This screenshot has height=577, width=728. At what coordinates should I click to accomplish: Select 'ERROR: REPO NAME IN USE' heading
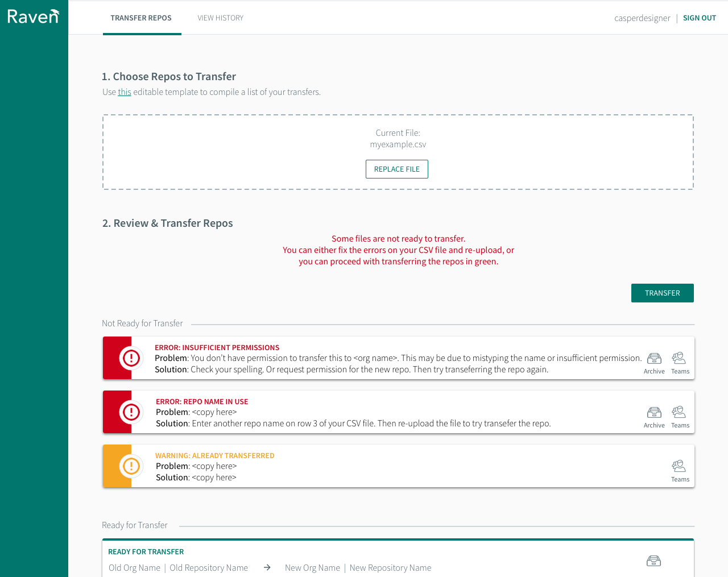pyautogui.click(x=202, y=401)
